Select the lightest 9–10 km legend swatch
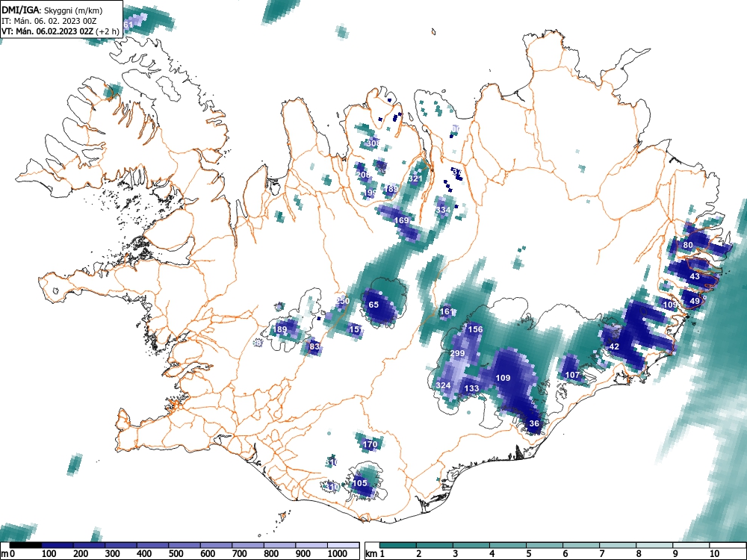Image resolution: width=747 pixels, height=560 pixels. (691, 545)
